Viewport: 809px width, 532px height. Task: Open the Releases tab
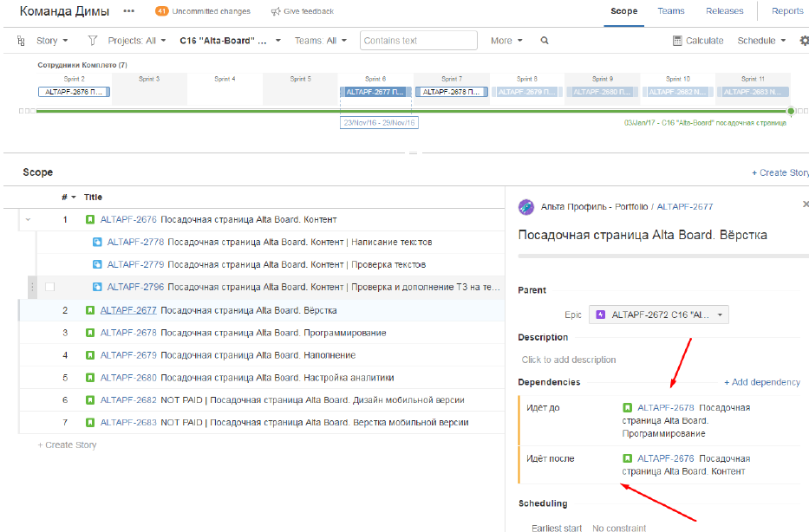pos(724,11)
